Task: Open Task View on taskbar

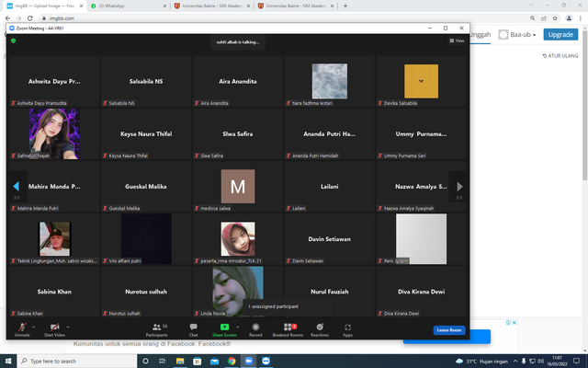Action: click(163, 361)
